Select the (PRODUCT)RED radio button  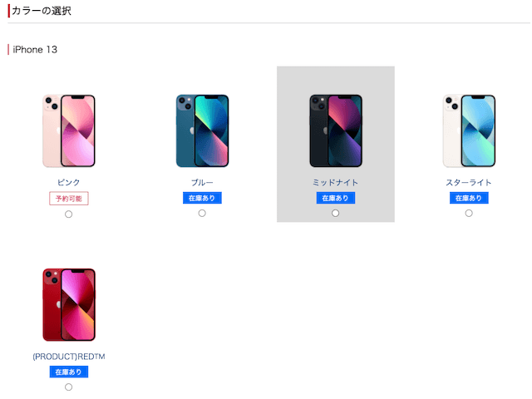point(68,387)
